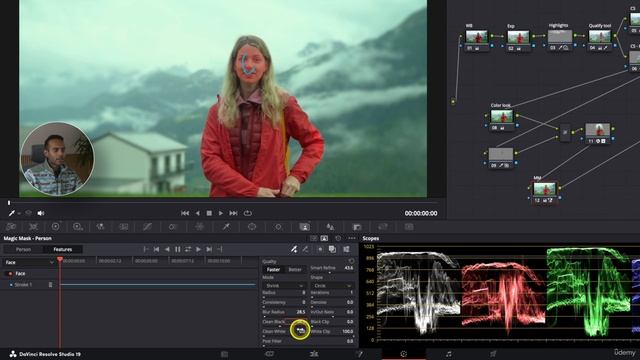Open the Power Window palette

click(252, 227)
